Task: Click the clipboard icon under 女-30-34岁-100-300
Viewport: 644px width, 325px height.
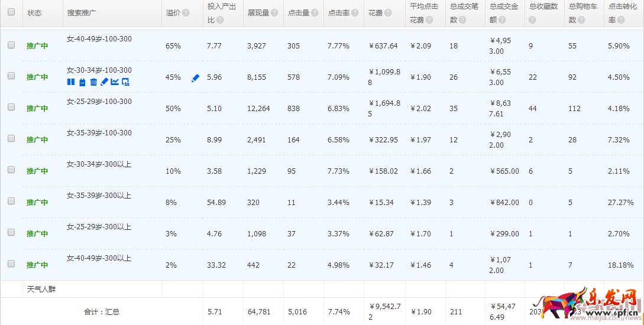Action: [x=82, y=82]
